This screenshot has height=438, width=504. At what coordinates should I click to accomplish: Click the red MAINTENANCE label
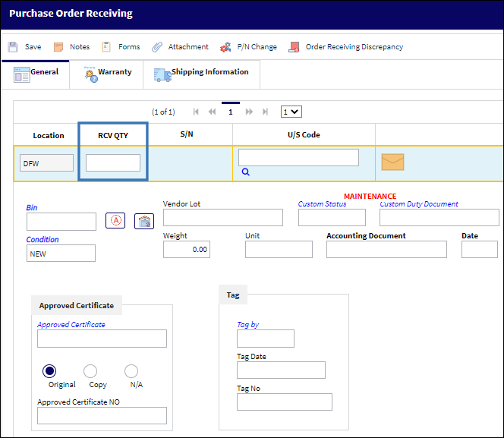pos(370,196)
